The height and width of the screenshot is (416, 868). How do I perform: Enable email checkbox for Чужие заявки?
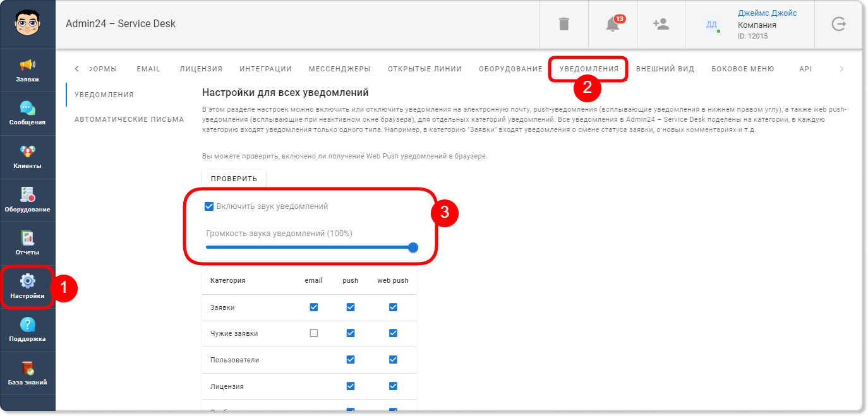pyautogui.click(x=314, y=333)
